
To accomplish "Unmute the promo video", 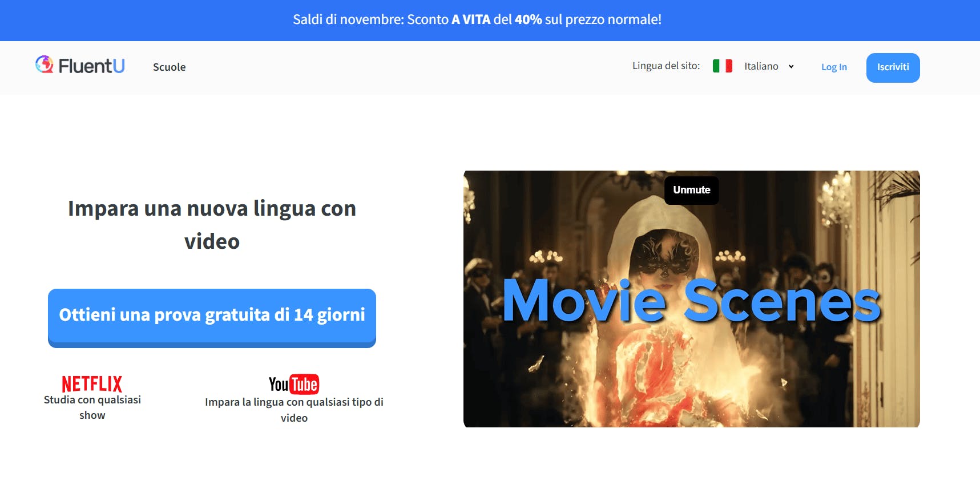I will click(x=691, y=190).
